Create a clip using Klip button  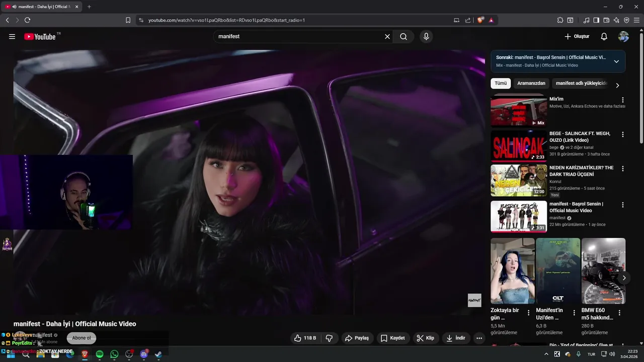pyautogui.click(x=426, y=338)
